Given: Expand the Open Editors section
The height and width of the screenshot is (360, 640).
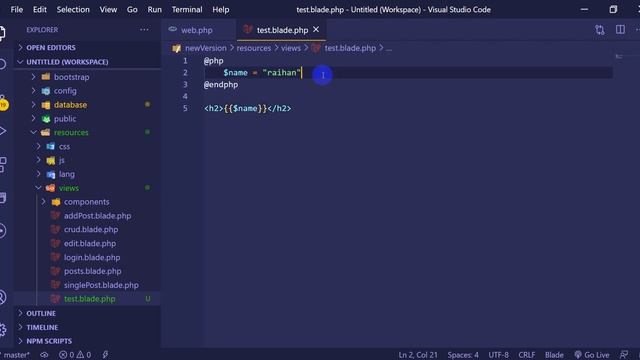Looking at the screenshot, I should (x=88, y=47).
